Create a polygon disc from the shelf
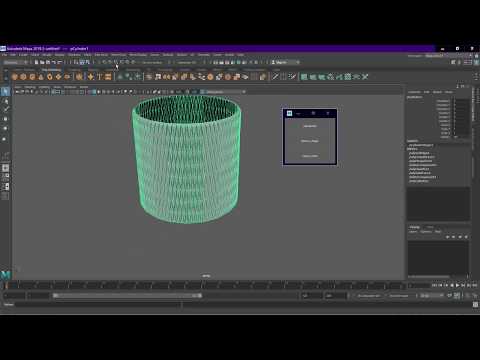This screenshot has width=480, height=360. 67,77
